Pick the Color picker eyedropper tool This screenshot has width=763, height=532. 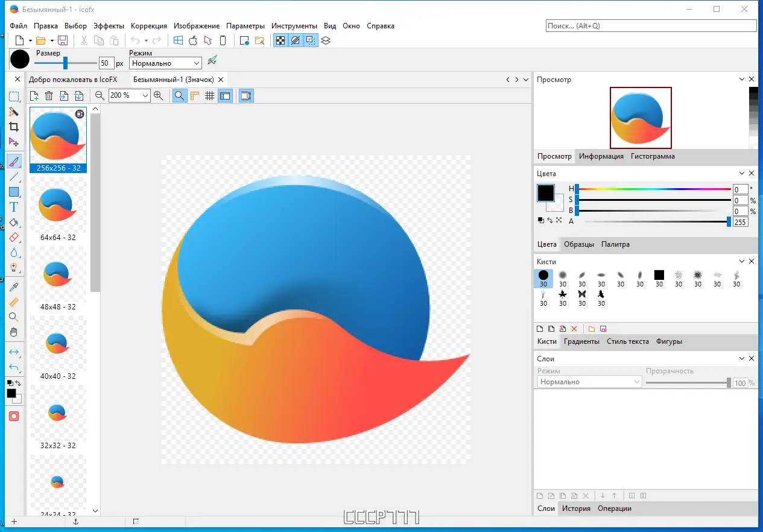click(14, 287)
